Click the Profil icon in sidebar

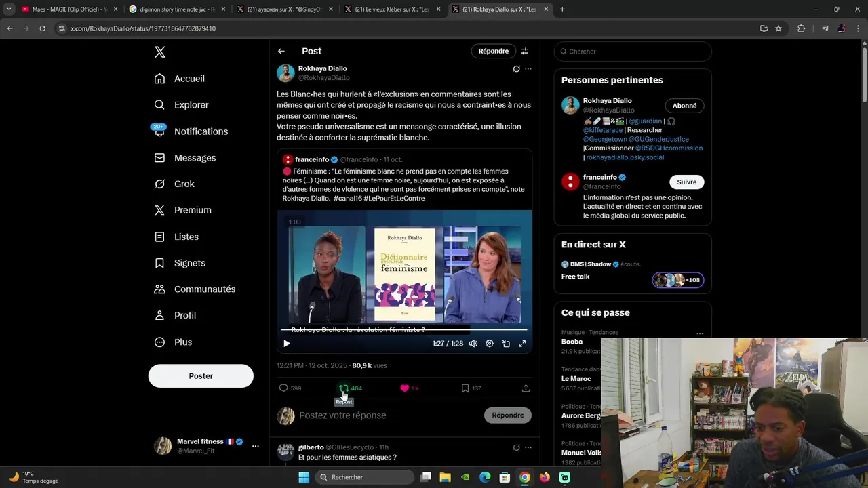(159, 316)
